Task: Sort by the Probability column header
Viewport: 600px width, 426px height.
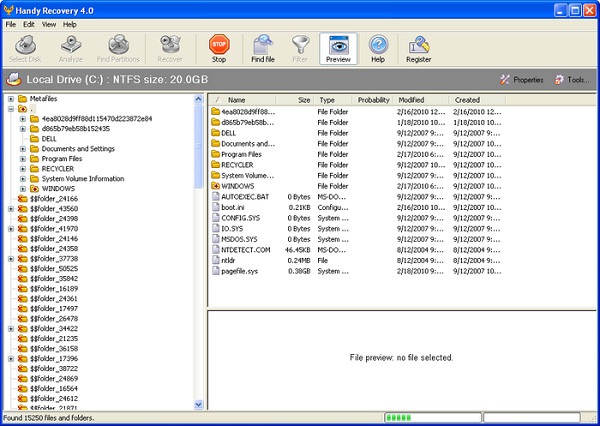Action: point(373,100)
